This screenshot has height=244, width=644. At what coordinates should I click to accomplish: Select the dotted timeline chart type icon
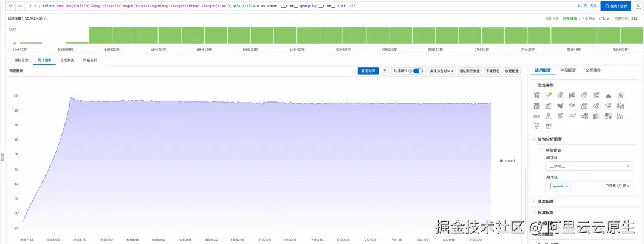[x=537, y=116]
